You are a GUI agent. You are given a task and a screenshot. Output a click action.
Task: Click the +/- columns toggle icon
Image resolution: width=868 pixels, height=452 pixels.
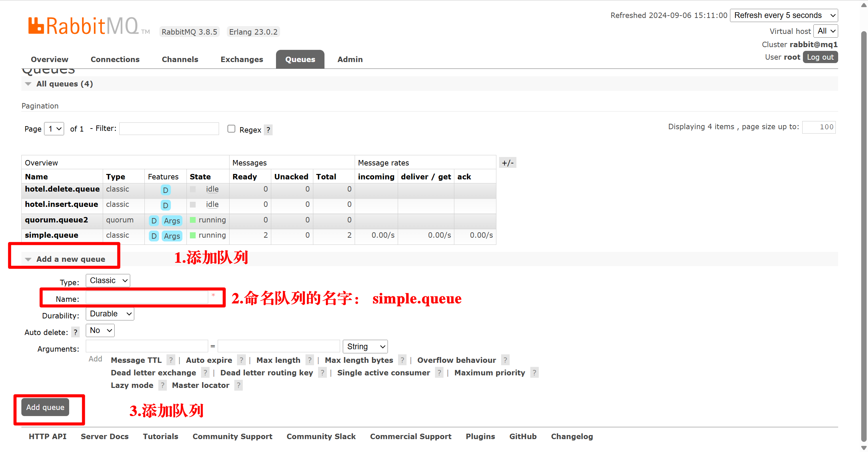[508, 162]
